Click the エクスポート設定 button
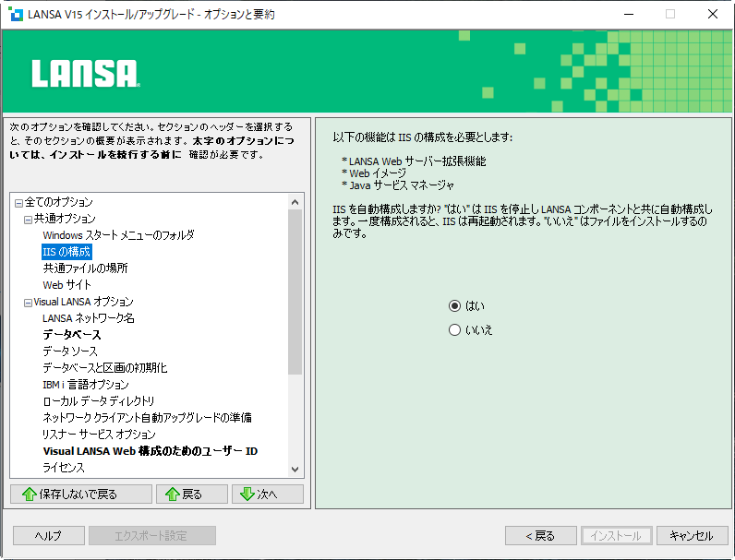Image resolution: width=735 pixels, height=560 pixels. pos(151,536)
